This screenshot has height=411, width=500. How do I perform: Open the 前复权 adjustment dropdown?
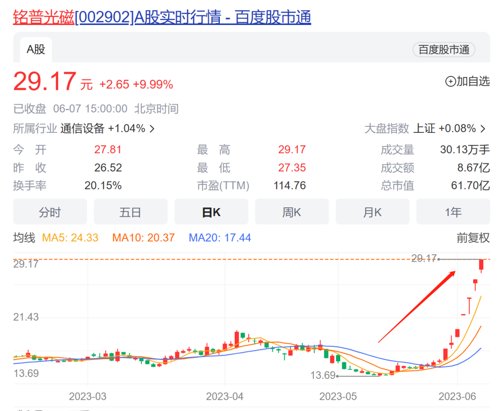coord(473,238)
